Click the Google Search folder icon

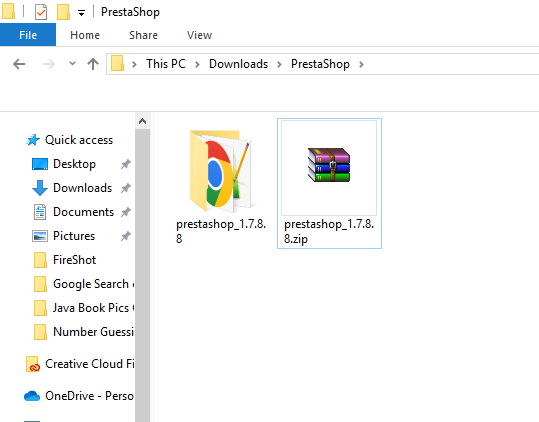pos(40,284)
